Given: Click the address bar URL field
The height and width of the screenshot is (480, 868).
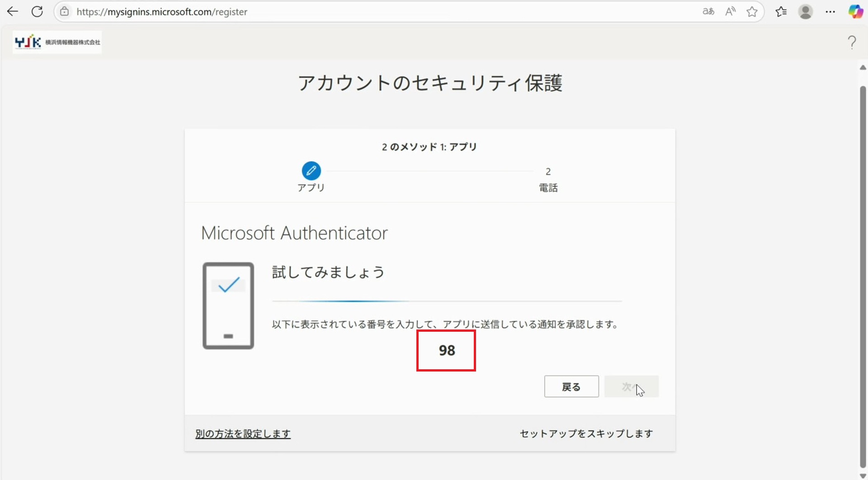Looking at the screenshot, I should click(362, 12).
